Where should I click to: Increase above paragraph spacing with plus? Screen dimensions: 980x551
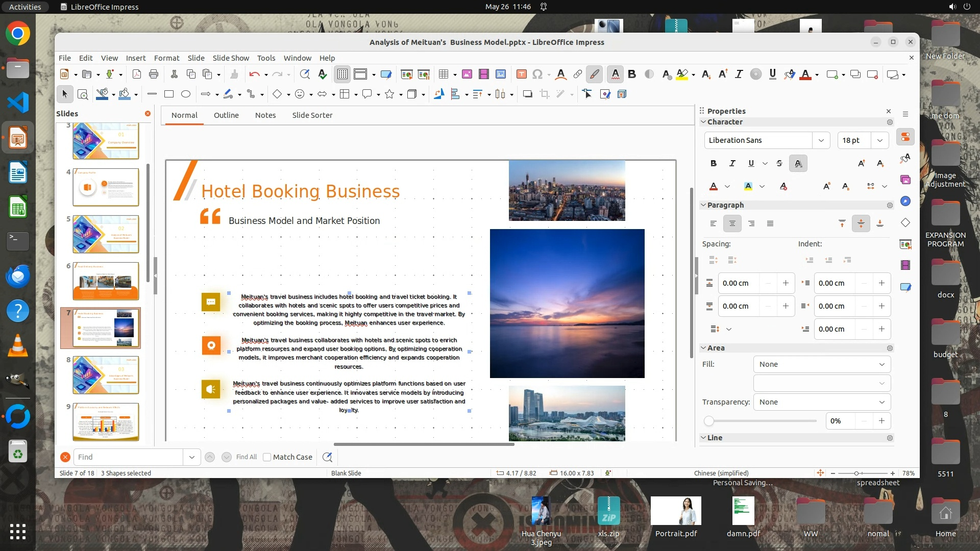click(x=786, y=283)
